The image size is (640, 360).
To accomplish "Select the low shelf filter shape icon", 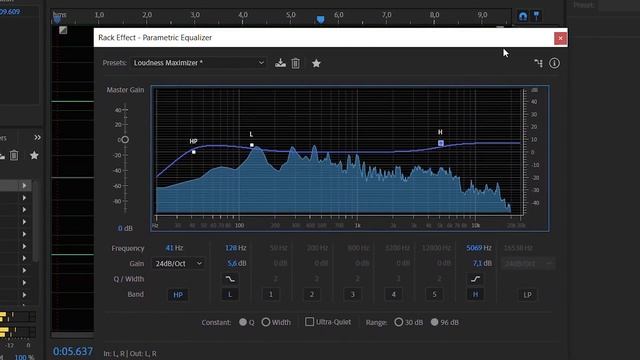I will pos(230,279).
